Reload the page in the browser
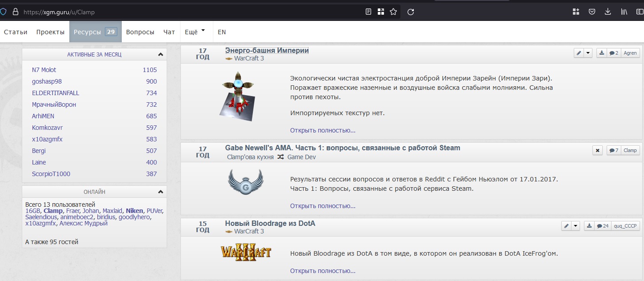644x281 pixels. [x=411, y=12]
